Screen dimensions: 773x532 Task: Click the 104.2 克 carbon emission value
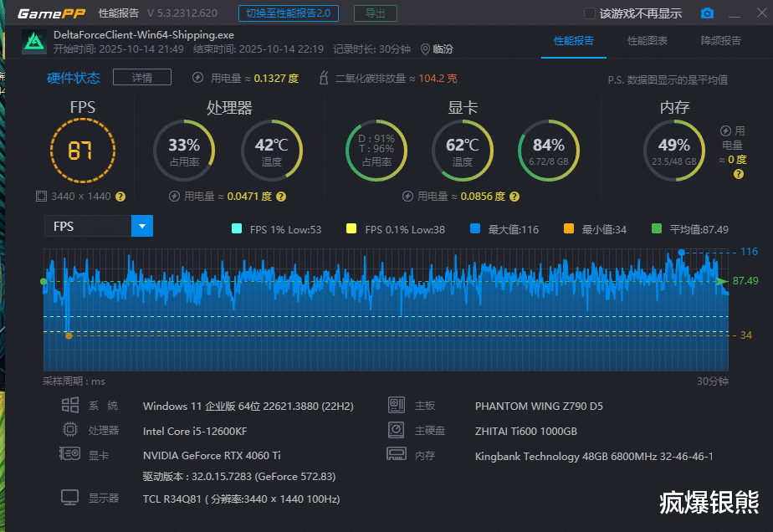438,79
